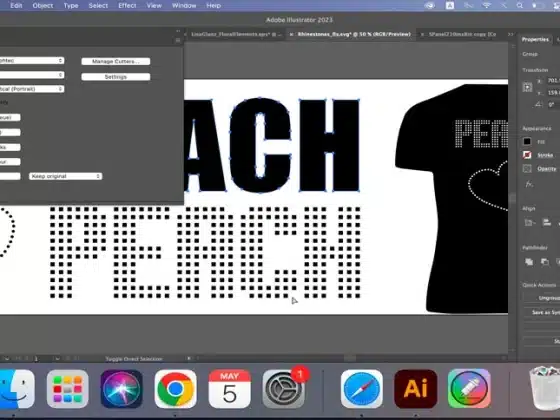Open the artboard navigation dropdown in status bar
The height and width of the screenshot is (420, 560).
[57, 358]
